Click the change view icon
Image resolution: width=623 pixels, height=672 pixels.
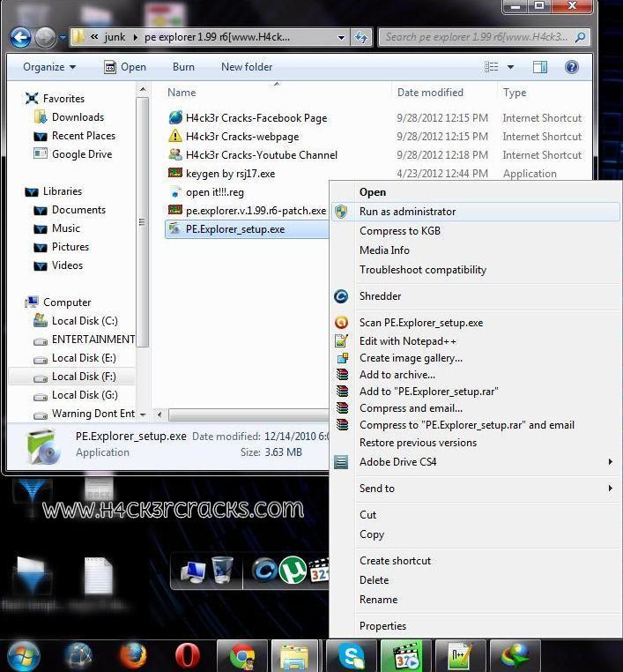pyautogui.click(x=491, y=67)
